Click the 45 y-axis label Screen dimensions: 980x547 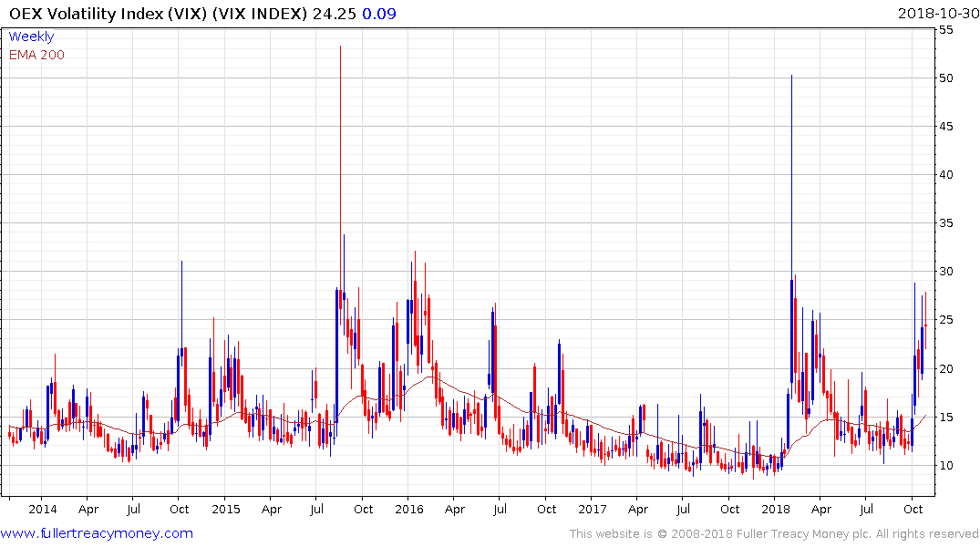coord(945,127)
